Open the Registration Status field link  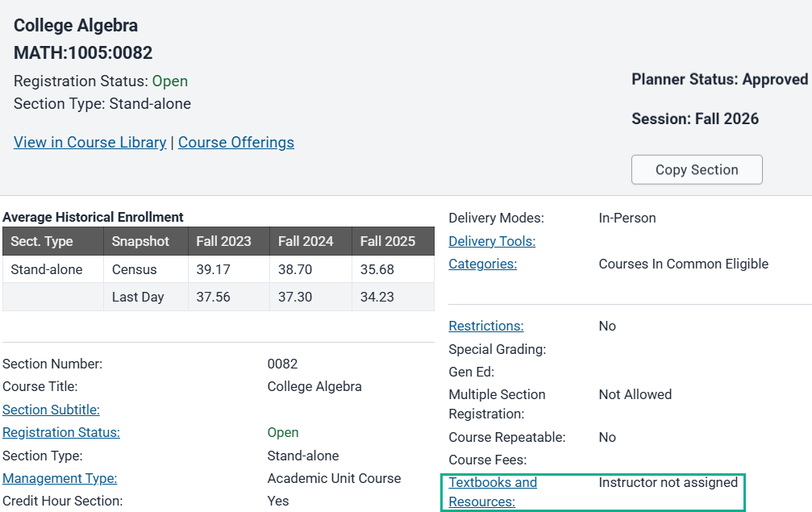click(x=60, y=432)
